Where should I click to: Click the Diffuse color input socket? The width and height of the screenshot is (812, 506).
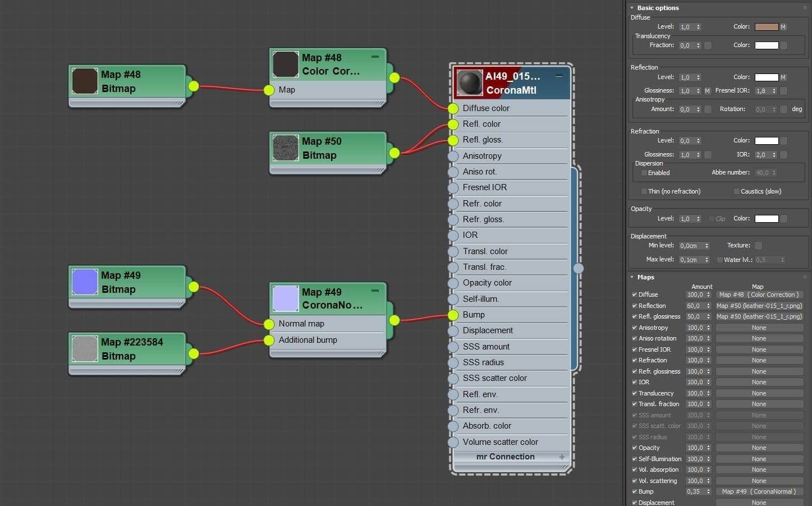[453, 108]
